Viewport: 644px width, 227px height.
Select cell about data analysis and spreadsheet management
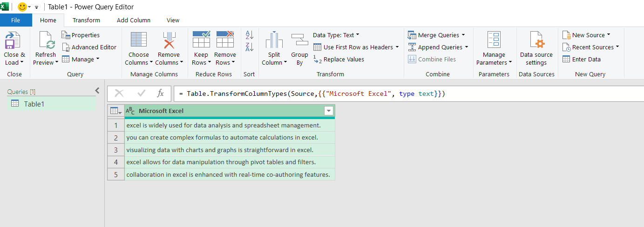230,125
